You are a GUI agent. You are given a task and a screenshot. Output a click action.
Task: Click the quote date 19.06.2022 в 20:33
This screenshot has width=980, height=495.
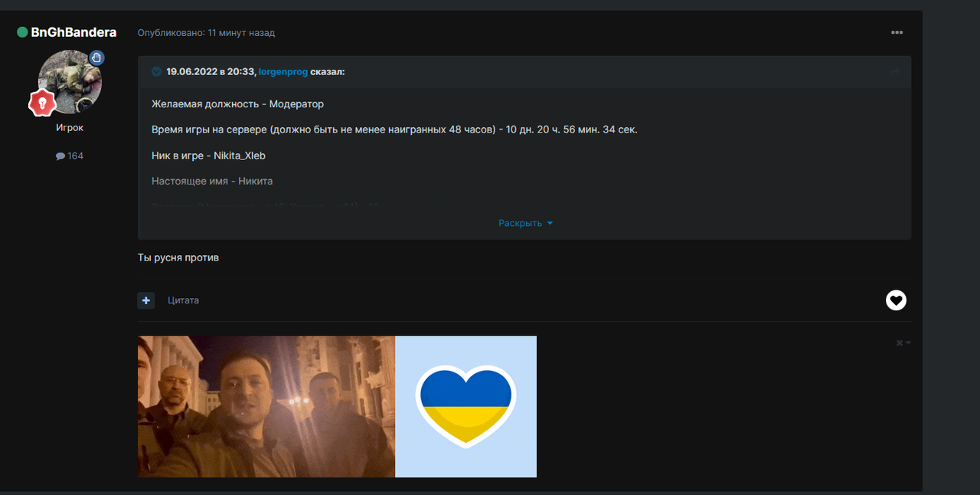click(211, 71)
